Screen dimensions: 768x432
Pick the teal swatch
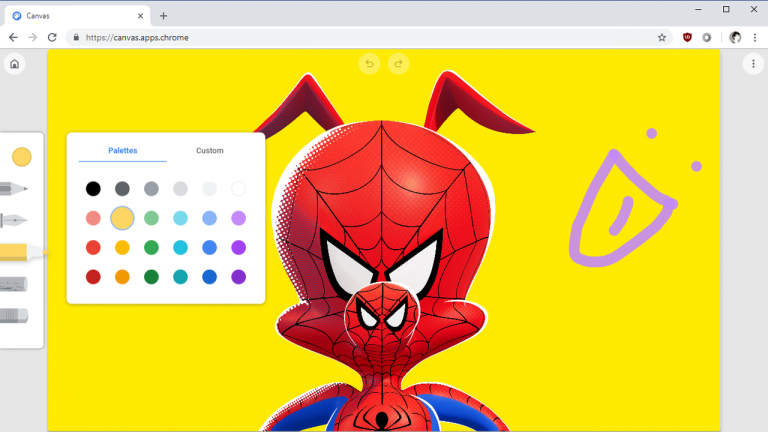(180, 277)
